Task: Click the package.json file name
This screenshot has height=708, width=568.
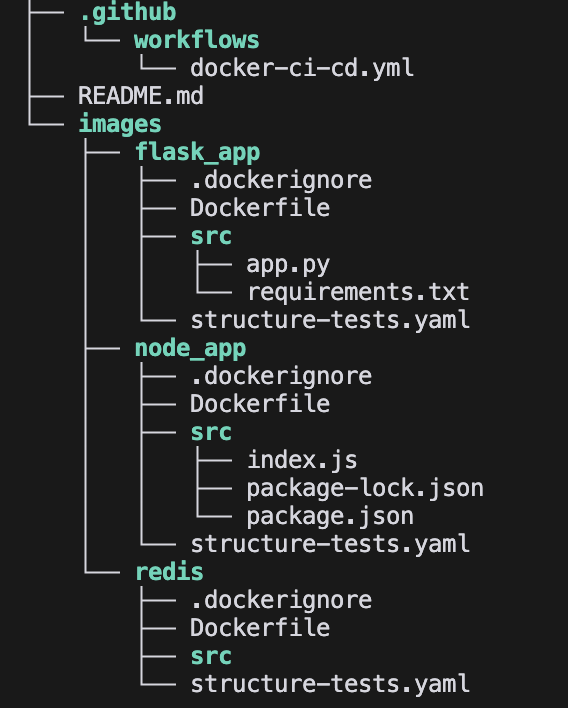Action: coord(331,517)
